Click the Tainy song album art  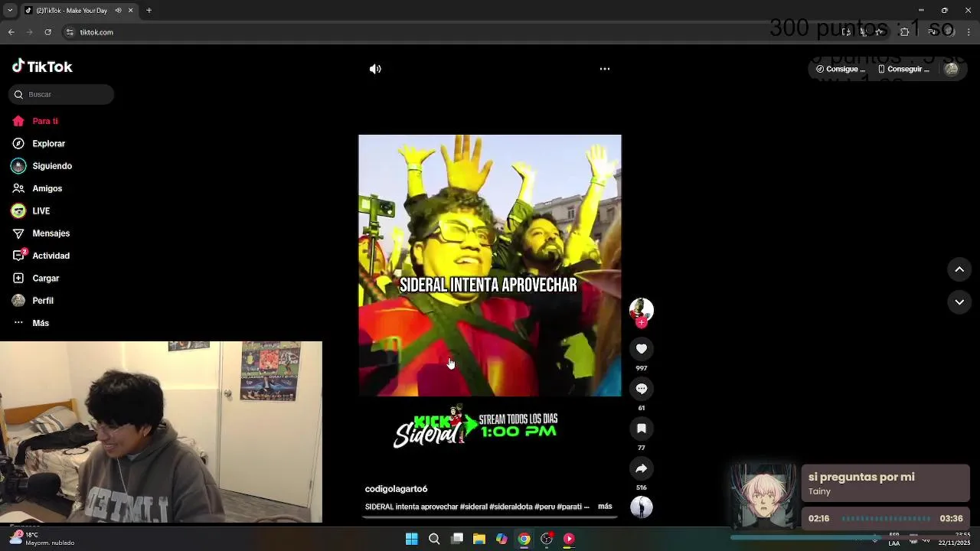[763, 495]
